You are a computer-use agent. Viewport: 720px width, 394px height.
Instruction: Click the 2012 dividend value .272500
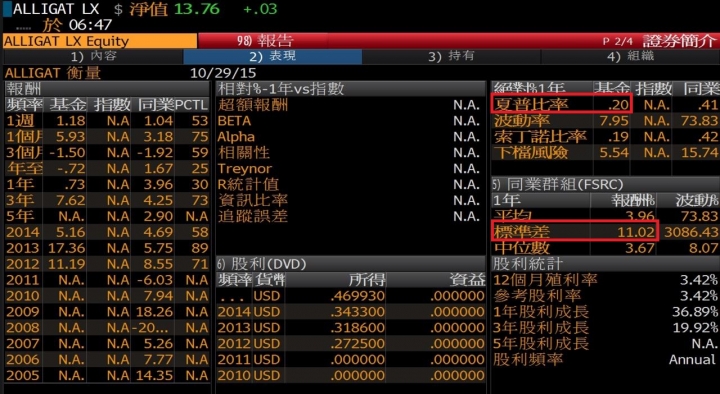click(x=358, y=343)
